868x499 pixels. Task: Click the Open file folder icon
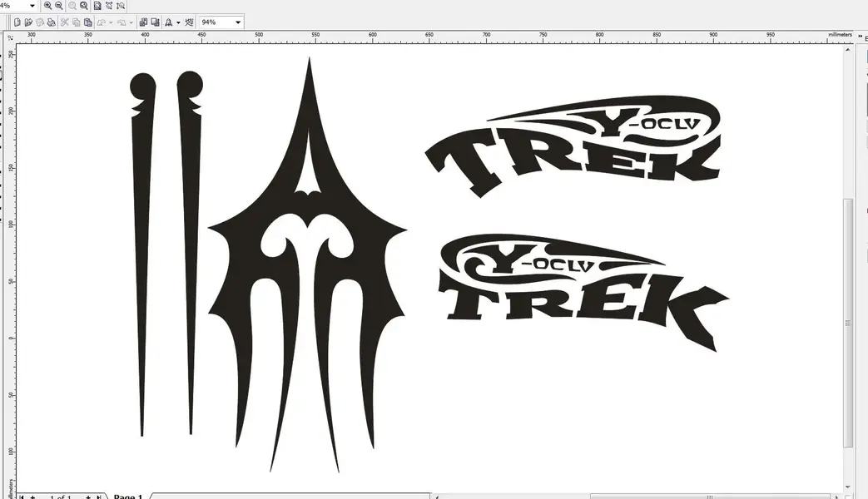pos(28,22)
